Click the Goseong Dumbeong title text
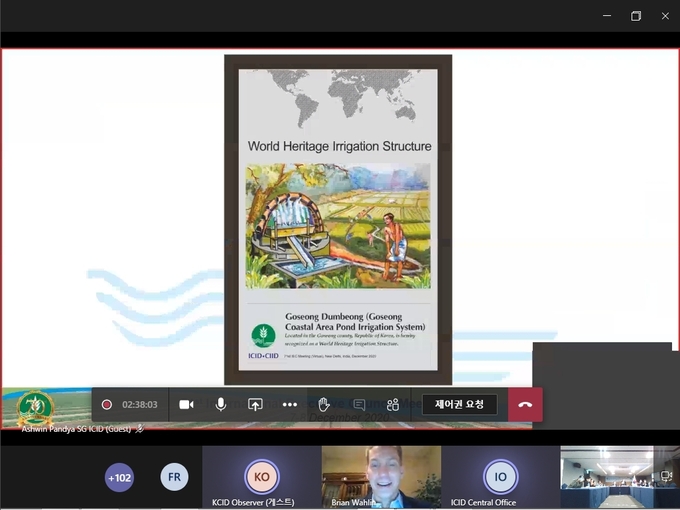Image resolution: width=680 pixels, height=510 pixels. 355,321
